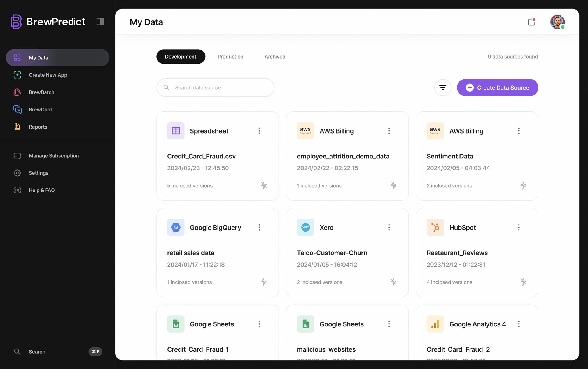
Task: Click the Xero logo icon
Action: click(x=305, y=227)
